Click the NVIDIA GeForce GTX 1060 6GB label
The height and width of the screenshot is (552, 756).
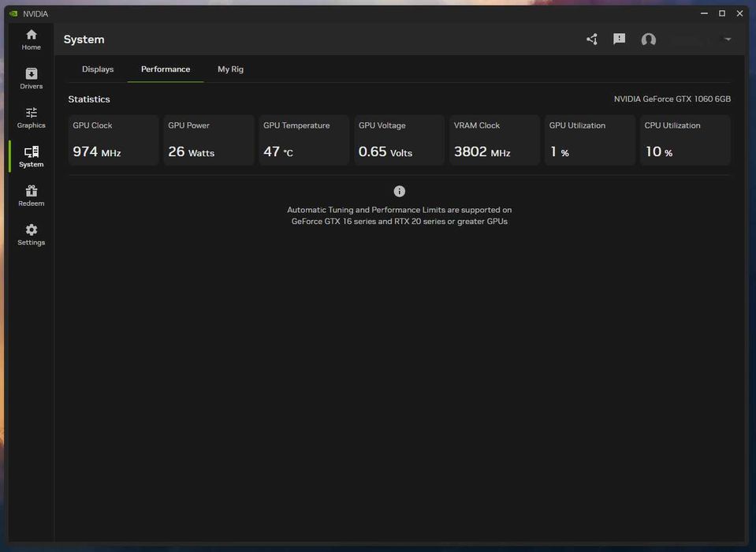coord(672,99)
